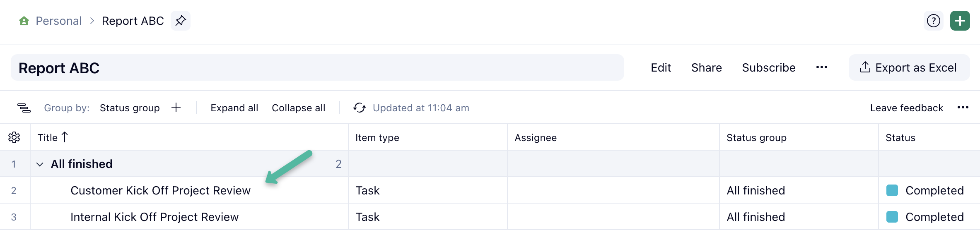This screenshot has width=980, height=235.
Task: Click the green plus add button
Action: tap(960, 21)
